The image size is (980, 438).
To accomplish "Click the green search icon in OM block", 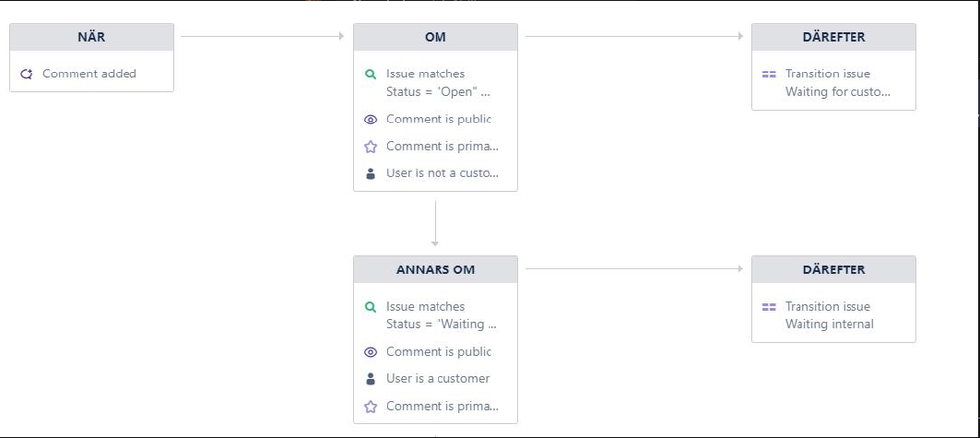I will (370, 73).
